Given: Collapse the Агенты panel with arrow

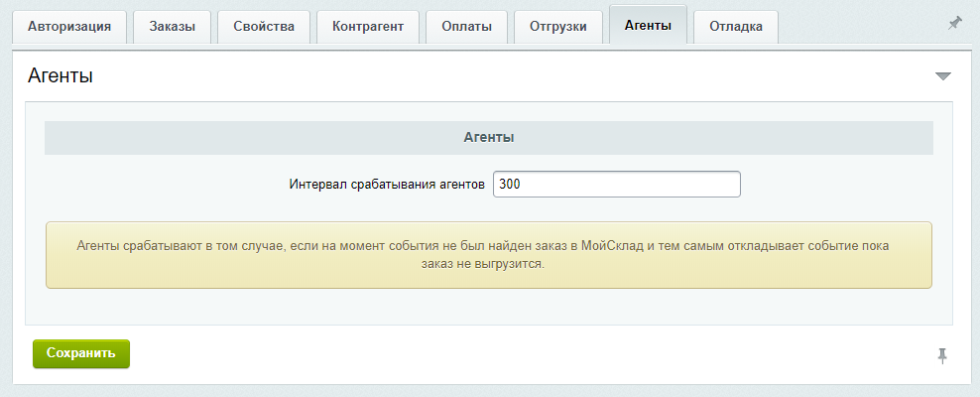Looking at the screenshot, I should (x=942, y=76).
